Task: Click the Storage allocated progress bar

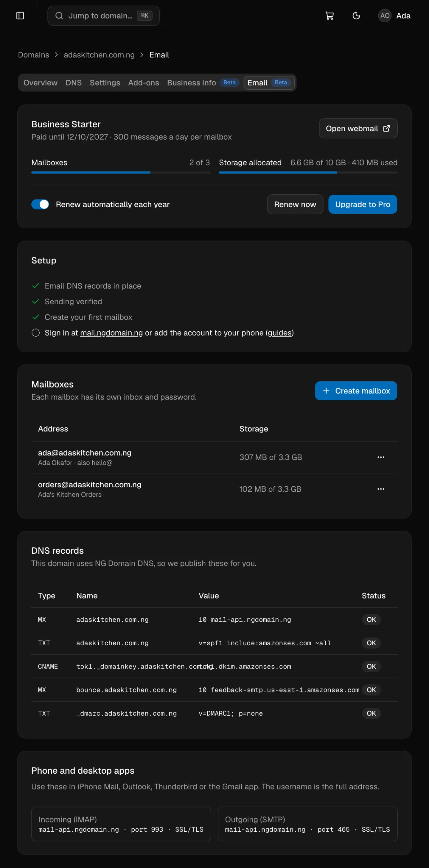Action: click(x=308, y=173)
